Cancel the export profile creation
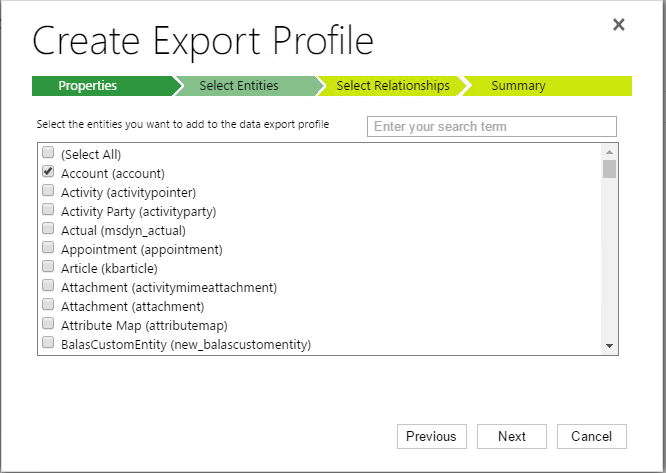 coord(592,436)
